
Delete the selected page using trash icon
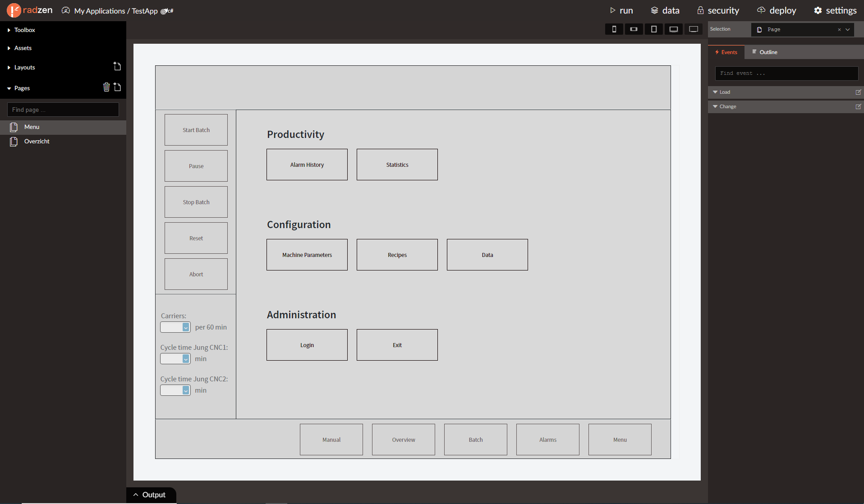[106, 87]
